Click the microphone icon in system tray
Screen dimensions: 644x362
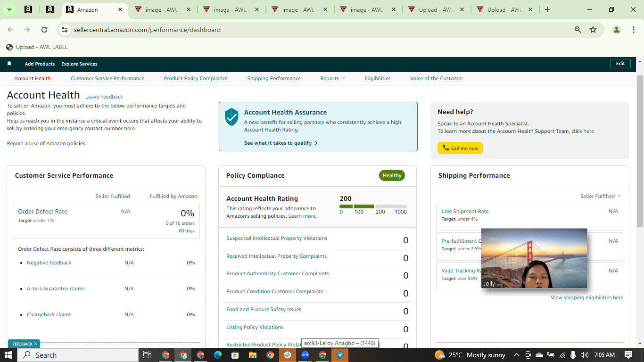click(573, 355)
